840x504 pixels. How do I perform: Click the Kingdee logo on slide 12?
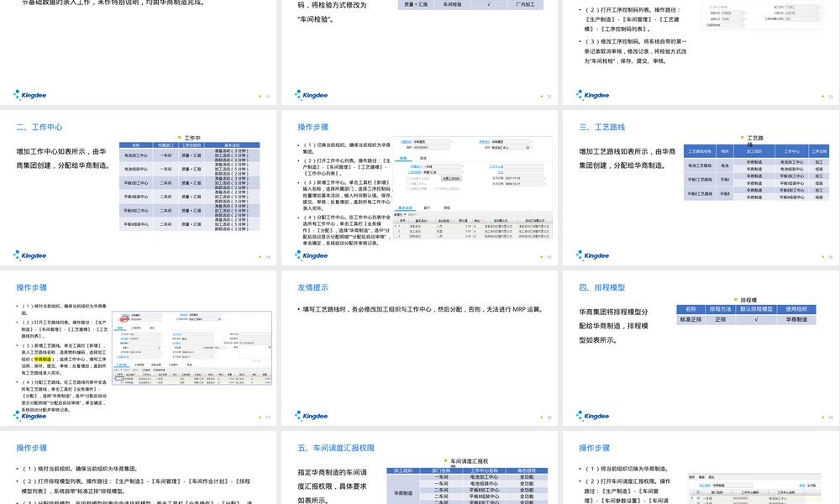pyautogui.click(x=312, y=95)
